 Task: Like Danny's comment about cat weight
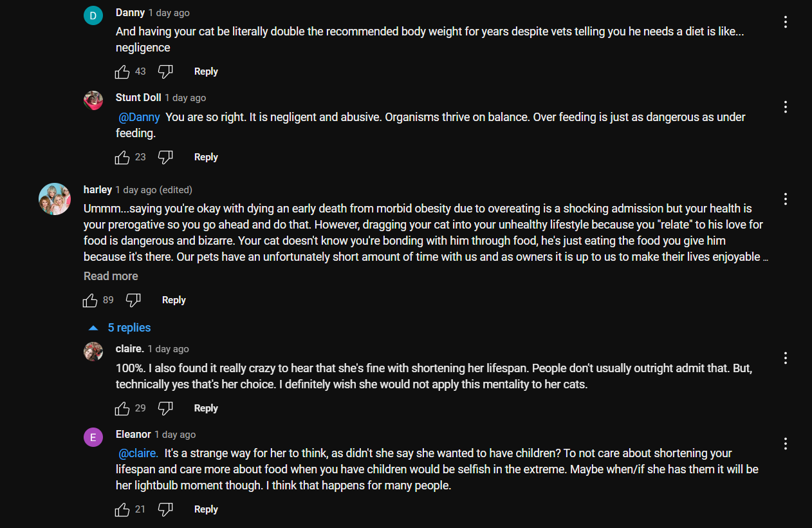122,71
